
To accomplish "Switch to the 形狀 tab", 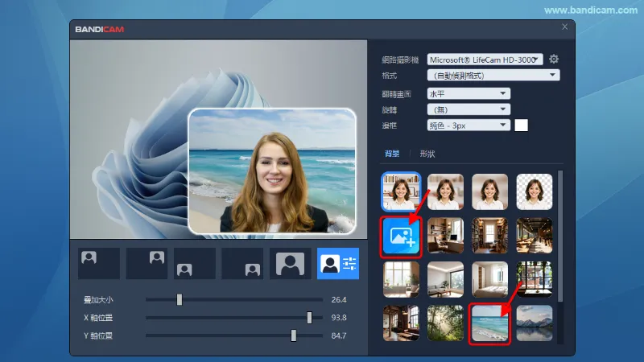I will (427, 154).
